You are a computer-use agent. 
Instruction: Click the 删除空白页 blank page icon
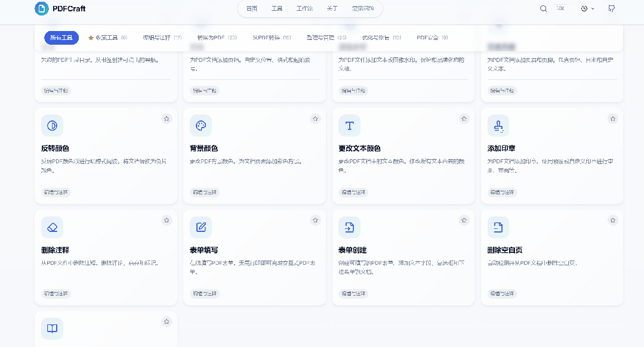pyautogui.click(x=498, y=227)
